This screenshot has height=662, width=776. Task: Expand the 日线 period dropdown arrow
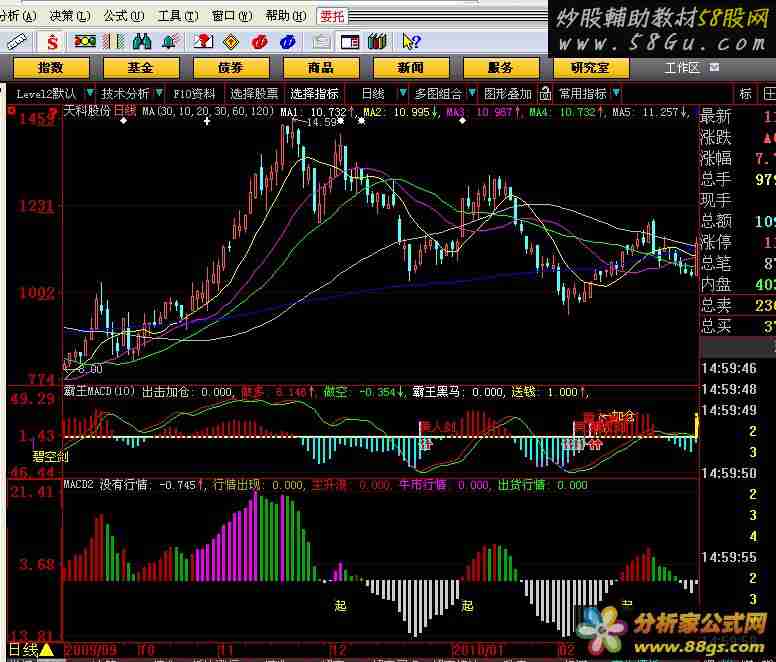click(403, 93)
